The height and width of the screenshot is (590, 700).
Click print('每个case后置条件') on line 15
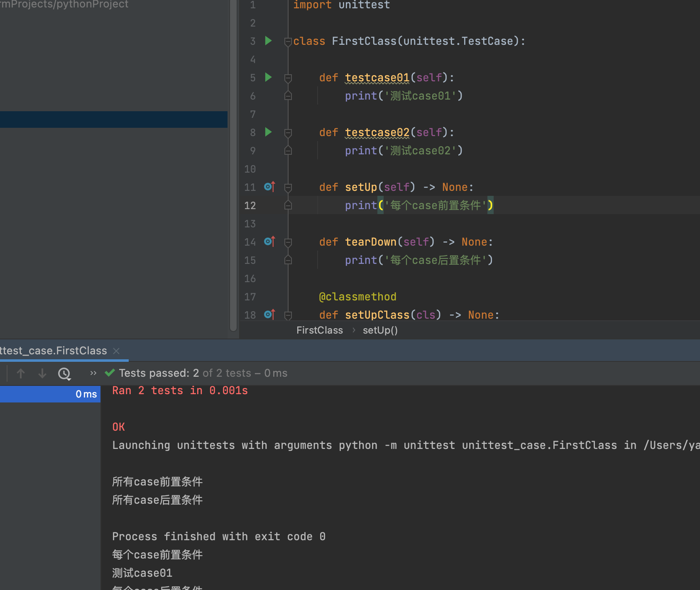pyautogui.click(x=419, y=260)
